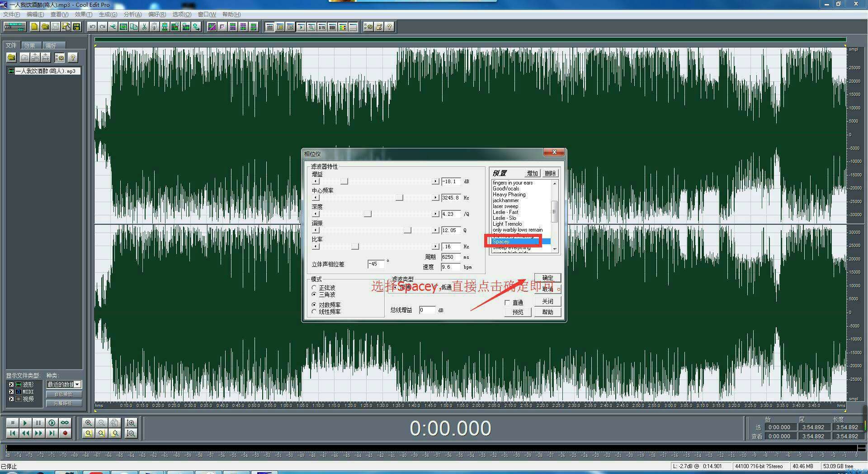Click the 帮助 button in the dialog

547,312
